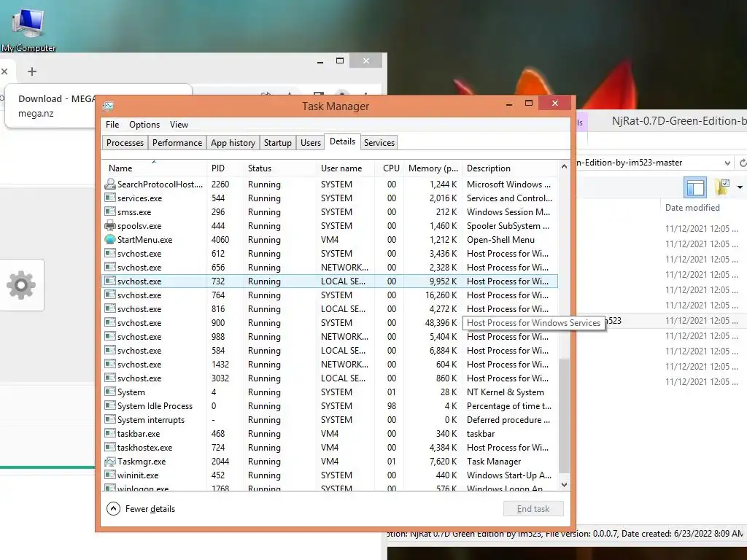The image size is (747, 560).
Task: Click Open-Shell Menu description text
Action: pyautogui.click(x=500, y=239)
